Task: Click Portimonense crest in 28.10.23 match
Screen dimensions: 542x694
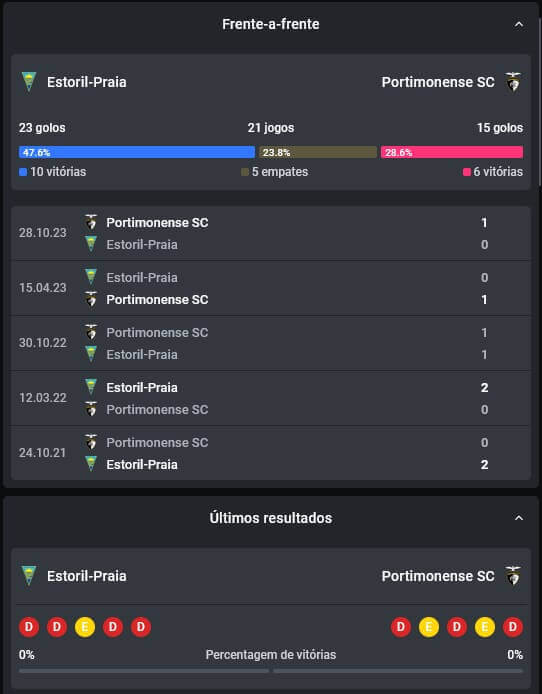Action: [x=91, y=222]
